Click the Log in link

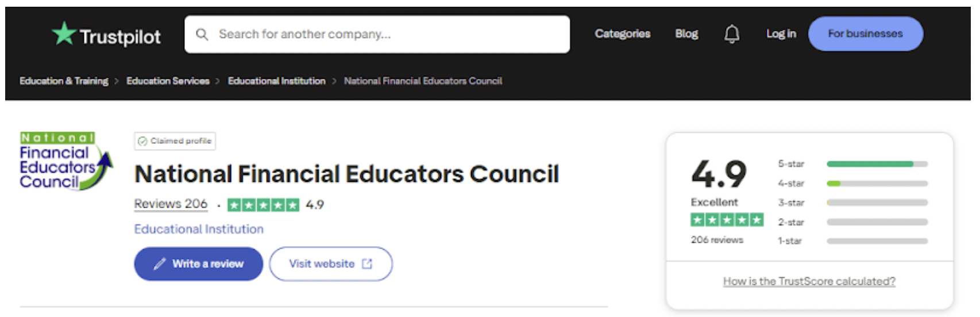coord(781,34)
